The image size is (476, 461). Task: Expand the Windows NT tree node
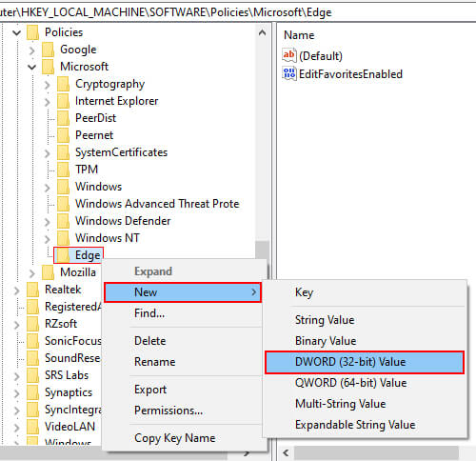click(x=47, y=238)
